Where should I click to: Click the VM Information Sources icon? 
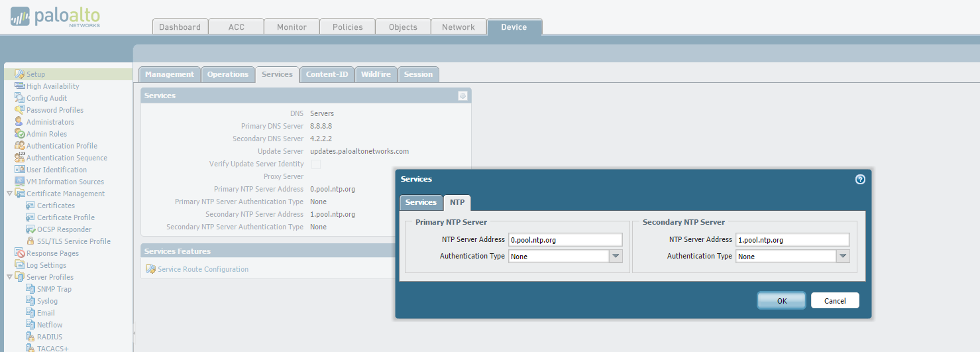click(x=20, y=182)
